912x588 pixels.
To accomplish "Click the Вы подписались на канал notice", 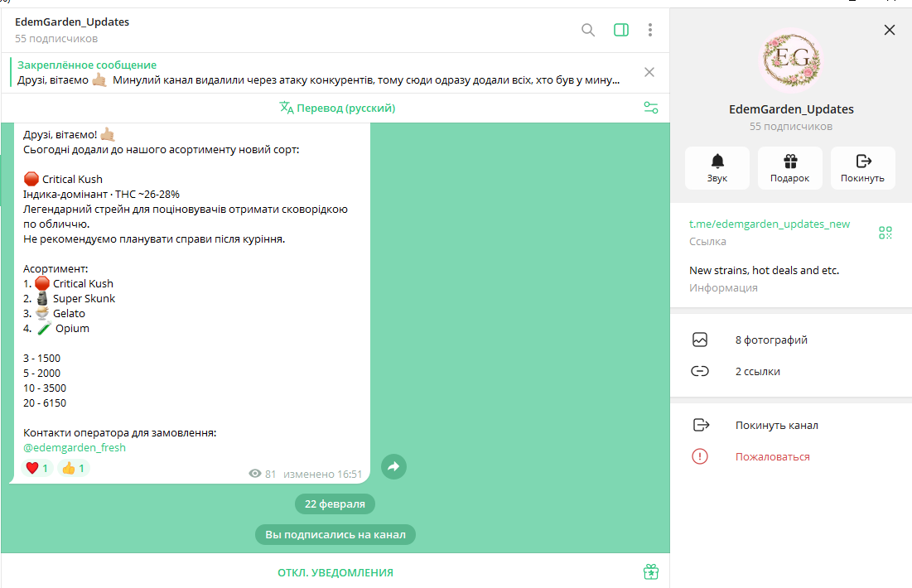I will (335, 534).
